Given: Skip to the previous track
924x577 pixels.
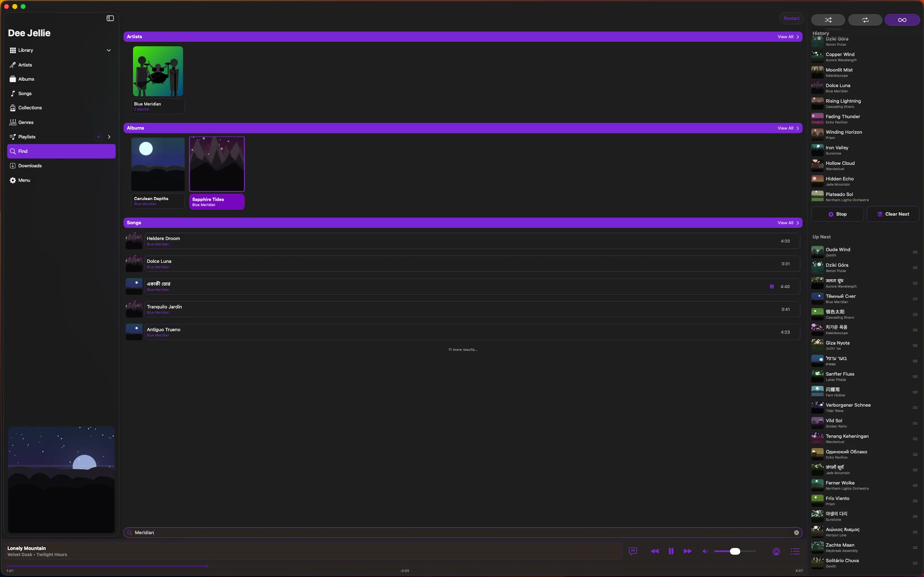Looking at the screenshot, I should click(654, 551).
